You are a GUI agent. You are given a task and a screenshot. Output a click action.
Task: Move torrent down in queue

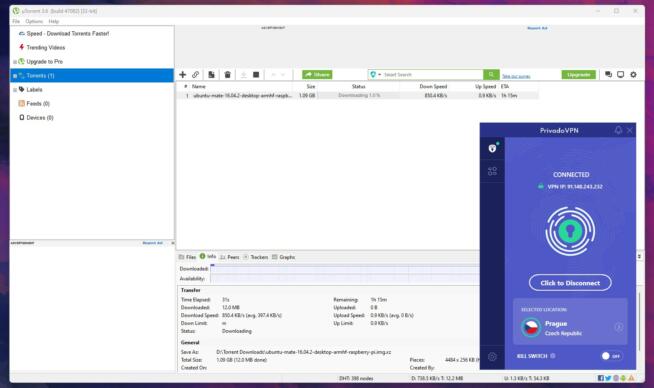[283, 75]
